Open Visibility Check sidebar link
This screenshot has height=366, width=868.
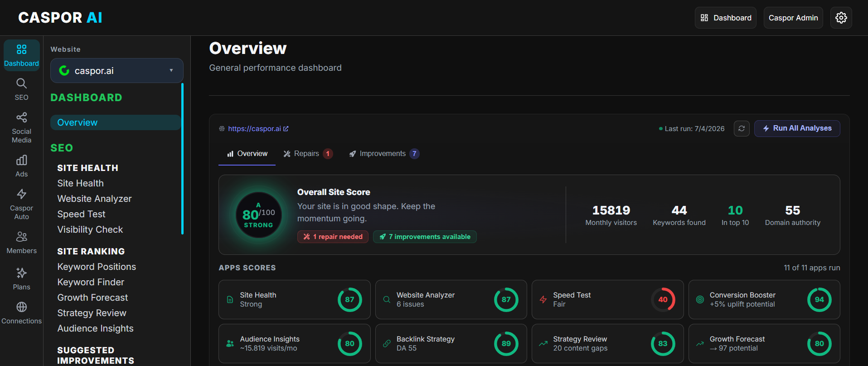tap(90, 229)
